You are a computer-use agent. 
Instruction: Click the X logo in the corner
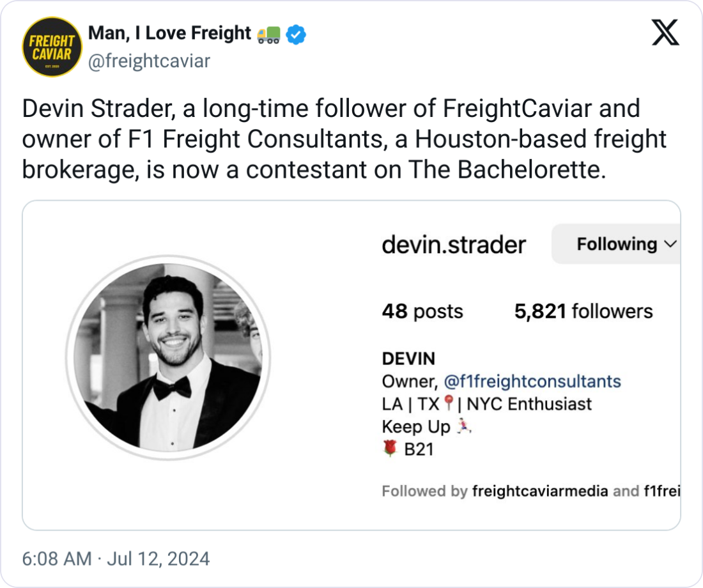(x=665, y=33)
